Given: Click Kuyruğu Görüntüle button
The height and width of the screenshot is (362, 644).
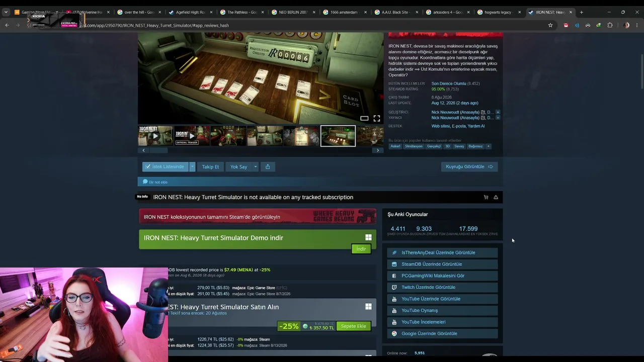Looking at the screenshot, I should [x=469, y=166].
